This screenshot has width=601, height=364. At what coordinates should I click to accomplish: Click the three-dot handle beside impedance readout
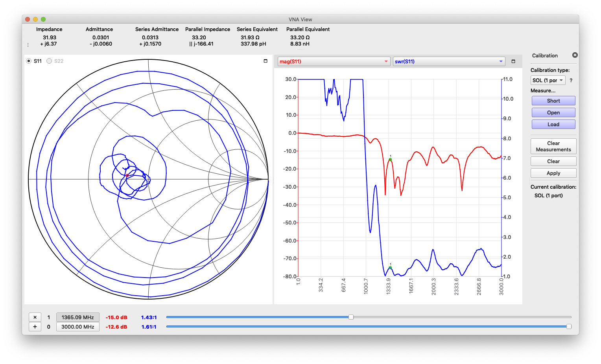[28, 44]
